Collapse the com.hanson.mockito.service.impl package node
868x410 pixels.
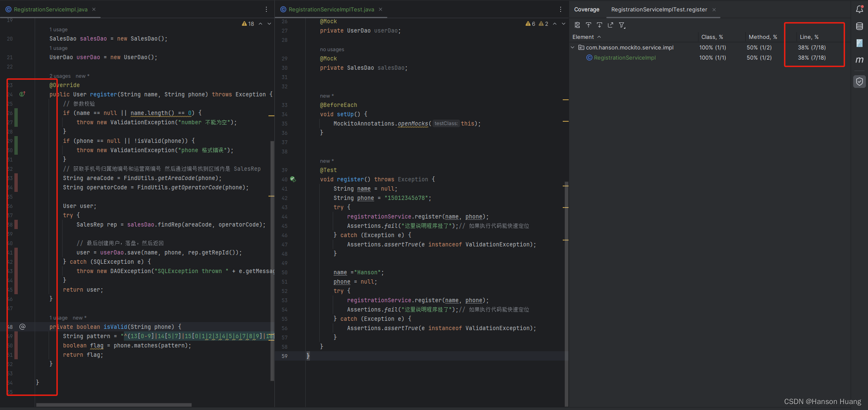573,47
